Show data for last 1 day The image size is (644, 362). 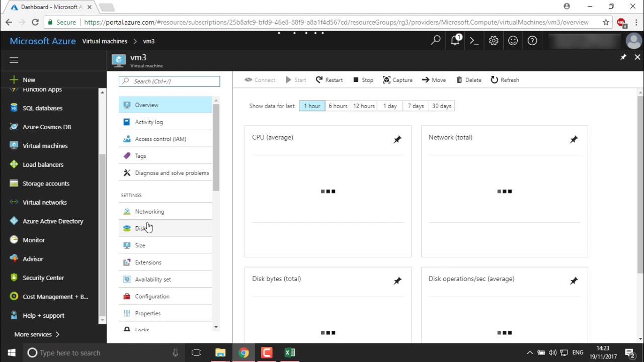click(390, 106)
